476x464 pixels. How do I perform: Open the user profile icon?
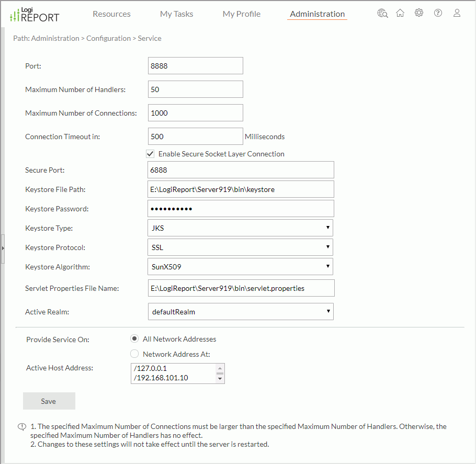457,13
